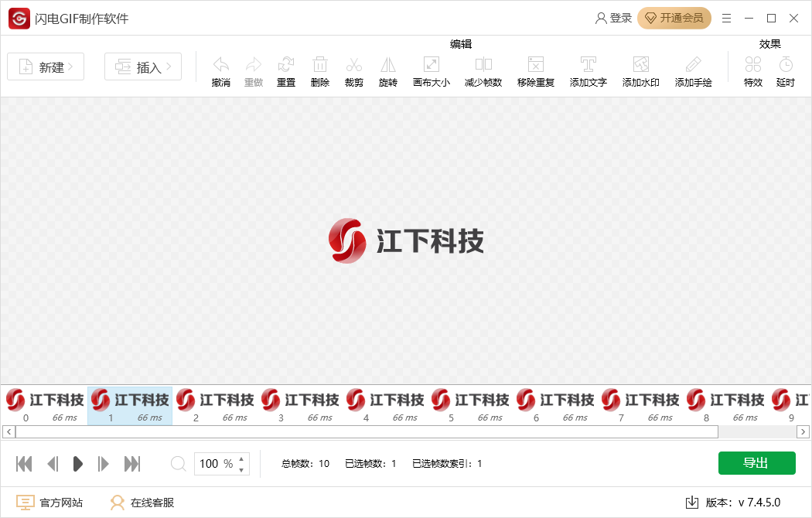Select frame 6 thumbnail
The image size is (812, 518).
pos(555,406)
